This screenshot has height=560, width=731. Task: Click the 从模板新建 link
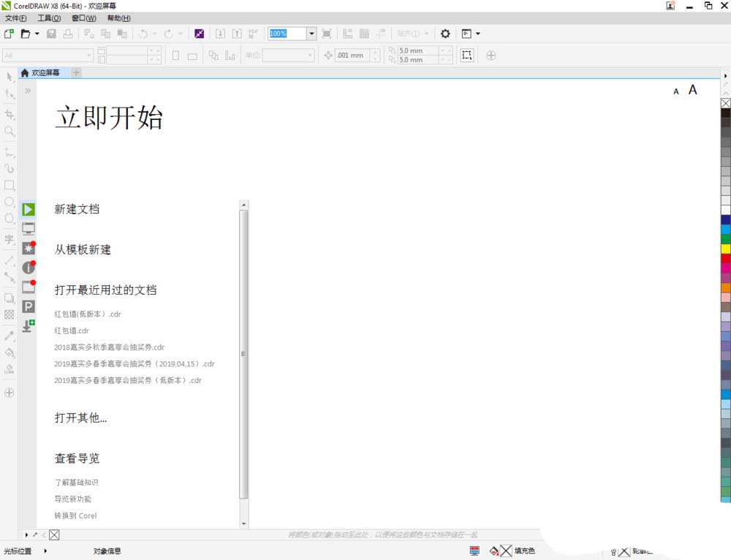point(83,249)
